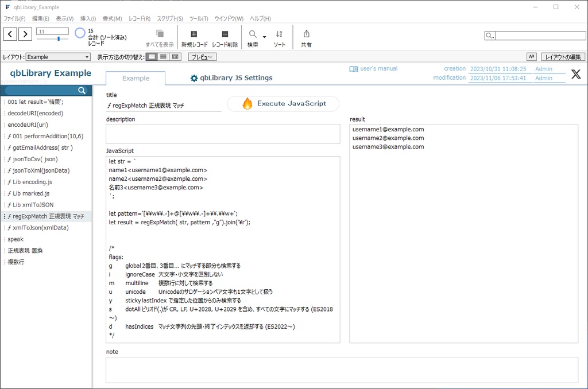Screen dimensions: 588x389
Task: Select "jsonToXml(jsonData)" record
Action: [x=46, y=170]
